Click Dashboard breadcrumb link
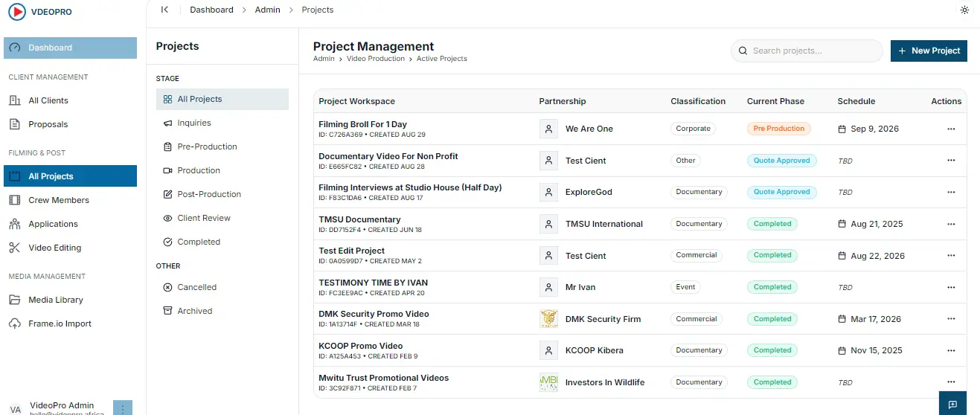980x415 pixels. [211, 10]
